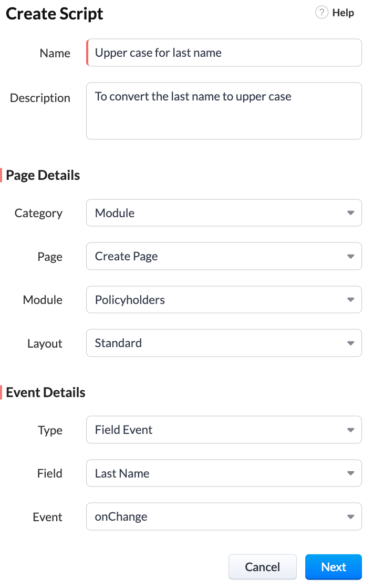
Task: Click the Next button
Action: tap(334, 567)
